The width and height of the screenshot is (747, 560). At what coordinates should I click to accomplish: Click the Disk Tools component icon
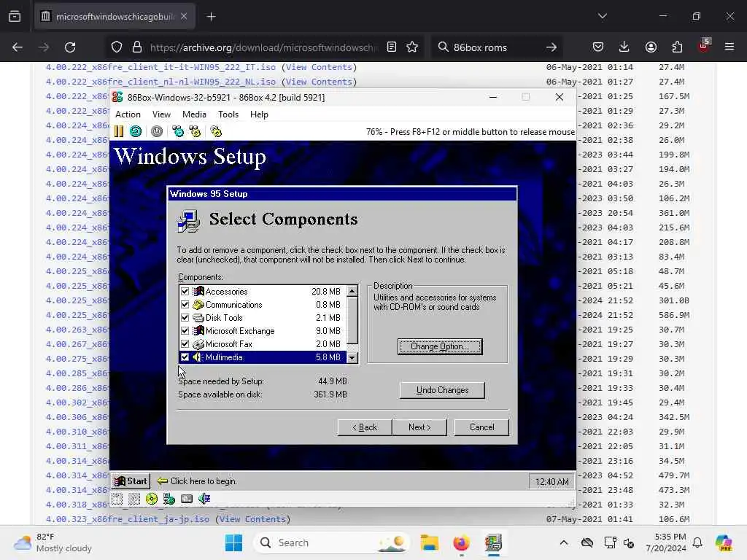pos(198,318)
